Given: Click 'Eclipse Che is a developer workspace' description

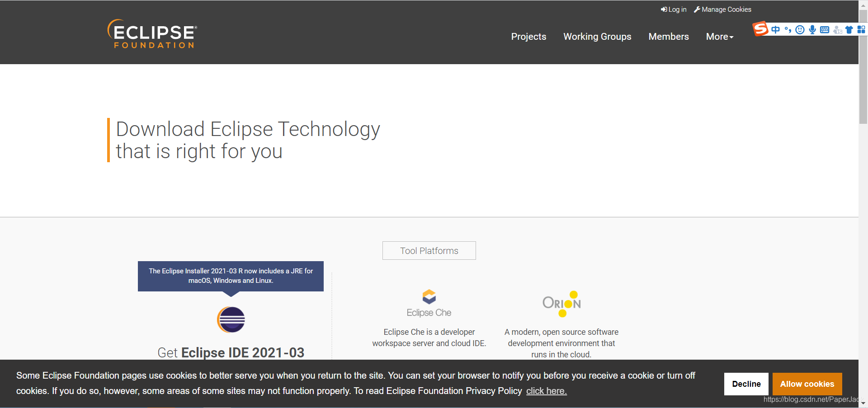Looking at the screenshot, I should point(429,338).
